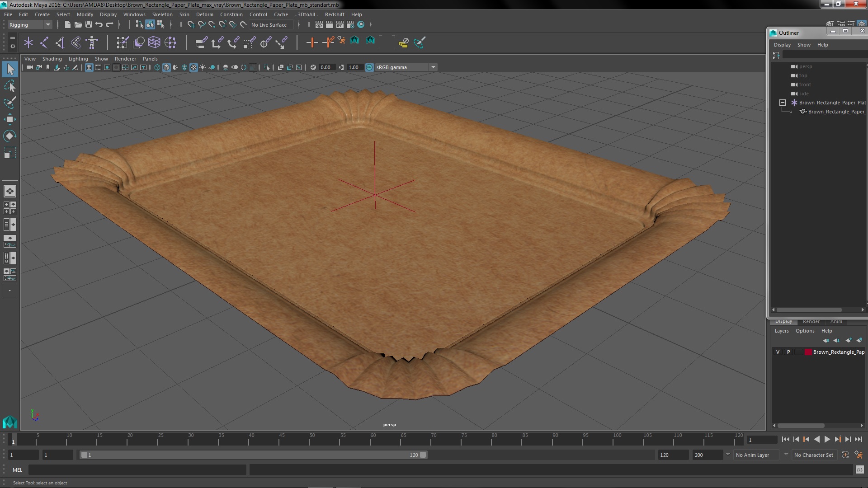This screenshot has width=868, height=488.
Task: Click the HumanIK skeleton shelf icon
Action: (92, 42)
